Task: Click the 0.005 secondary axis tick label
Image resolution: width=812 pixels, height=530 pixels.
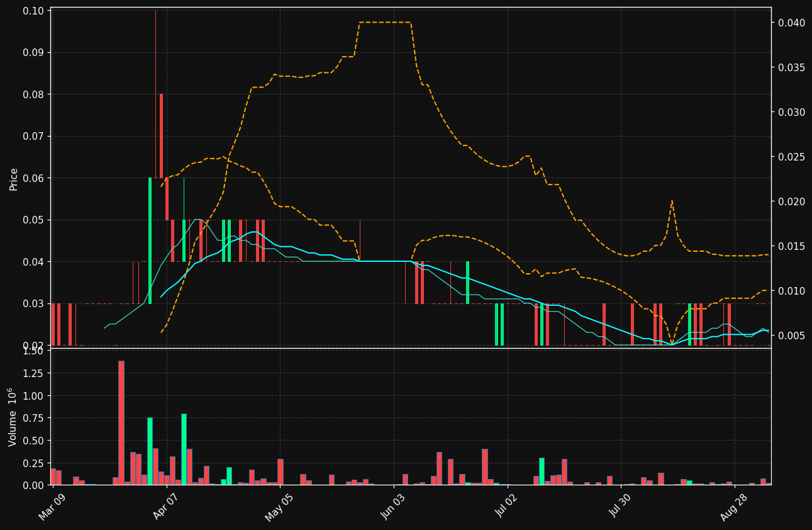Action: 791,336
